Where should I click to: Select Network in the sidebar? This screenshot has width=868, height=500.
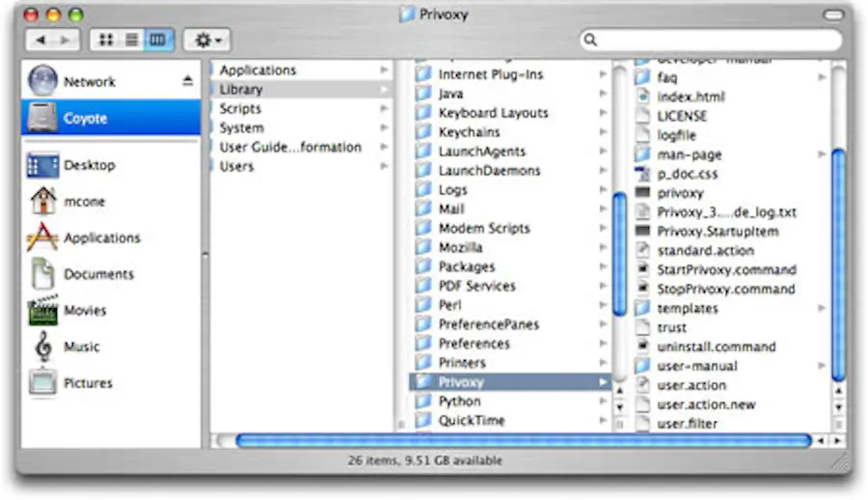coord(111,81)
